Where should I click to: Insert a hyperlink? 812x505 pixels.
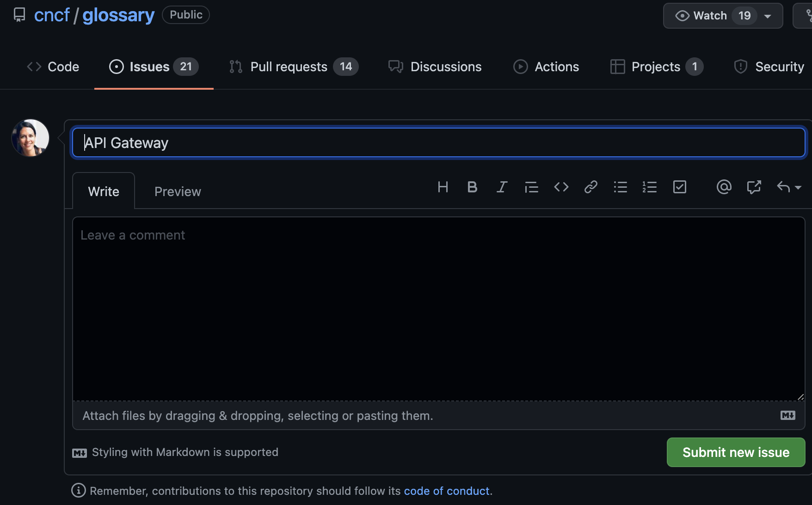point(591,187)
